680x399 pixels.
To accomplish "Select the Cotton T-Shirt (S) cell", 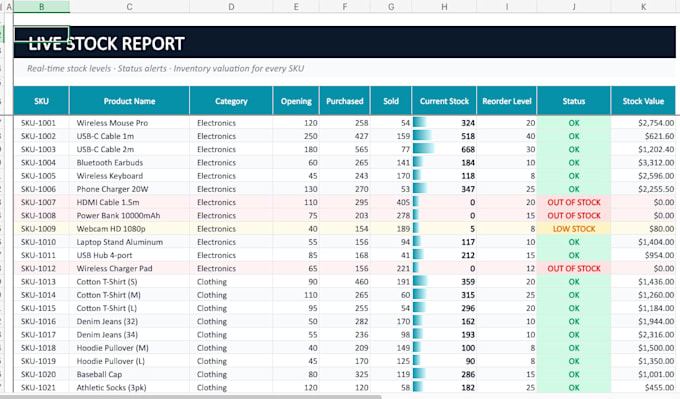I will [x=129, y=281].
